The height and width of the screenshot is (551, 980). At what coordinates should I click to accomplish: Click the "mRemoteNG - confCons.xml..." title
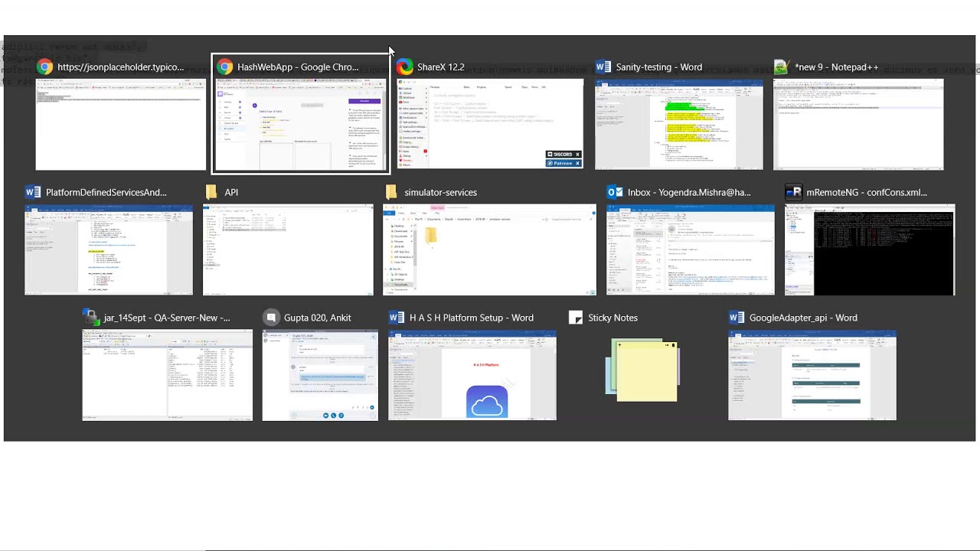(867, 193)
